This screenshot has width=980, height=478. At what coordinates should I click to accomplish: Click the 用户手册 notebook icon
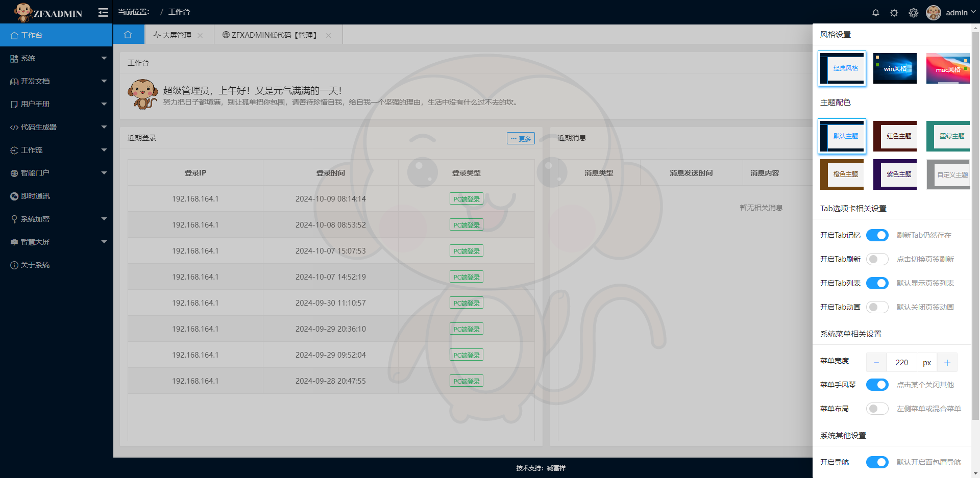14,105
